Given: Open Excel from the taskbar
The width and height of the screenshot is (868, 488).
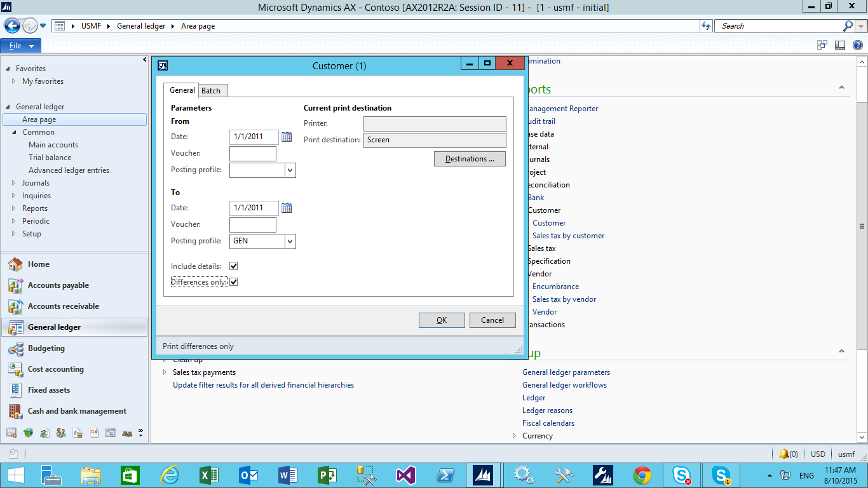Looking at the screenshot, I should (210, 475).
